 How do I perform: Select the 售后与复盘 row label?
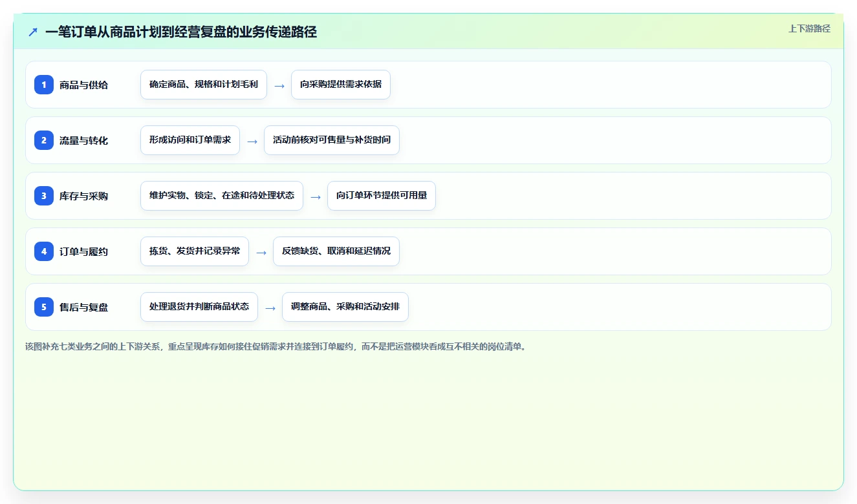(83, 307)
